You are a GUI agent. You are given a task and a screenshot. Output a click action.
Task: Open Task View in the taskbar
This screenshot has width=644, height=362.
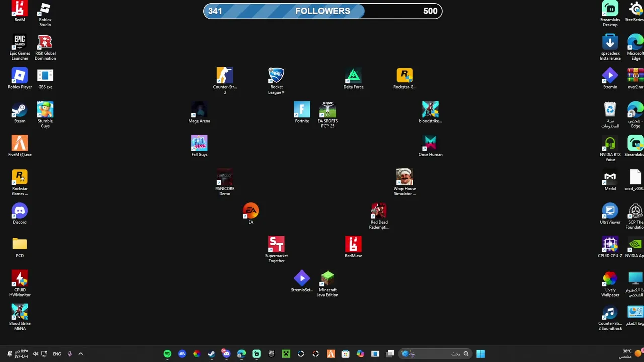[390, 354]
